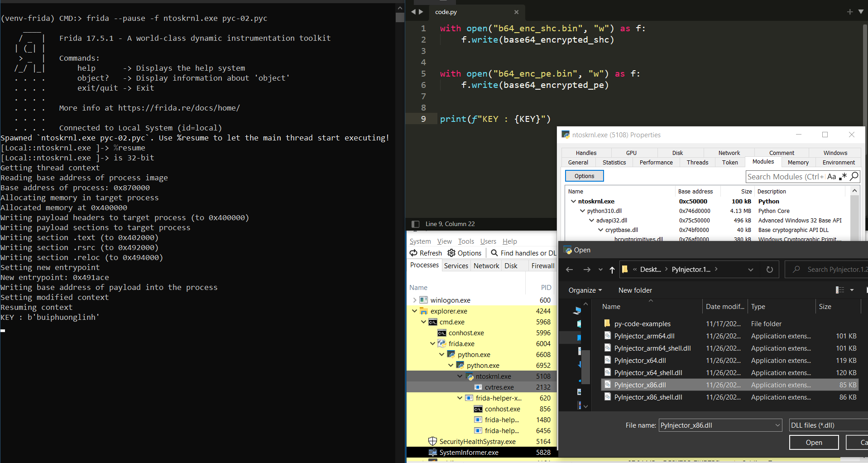Image resolution: width=868 pixels, height=463 pixels.
Task: Switch to System Informer's Network tab
Action: pyautogui.click(x=486, y=266)
